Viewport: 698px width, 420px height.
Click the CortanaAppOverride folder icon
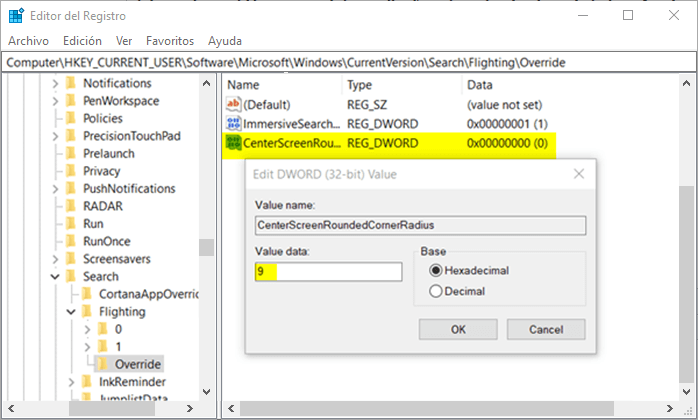pyautogui.click(x=87, y=294)
